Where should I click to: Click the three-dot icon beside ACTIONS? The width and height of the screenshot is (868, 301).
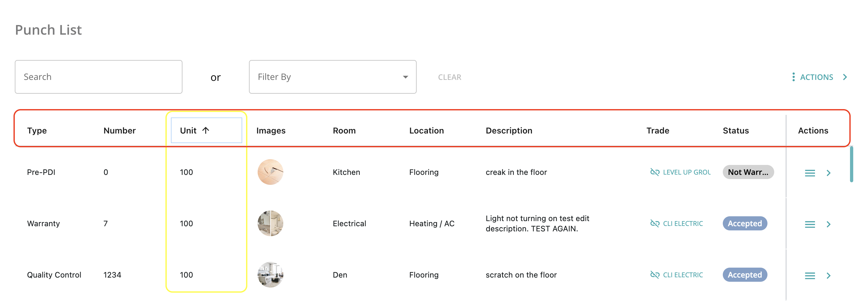click(793, 77)
